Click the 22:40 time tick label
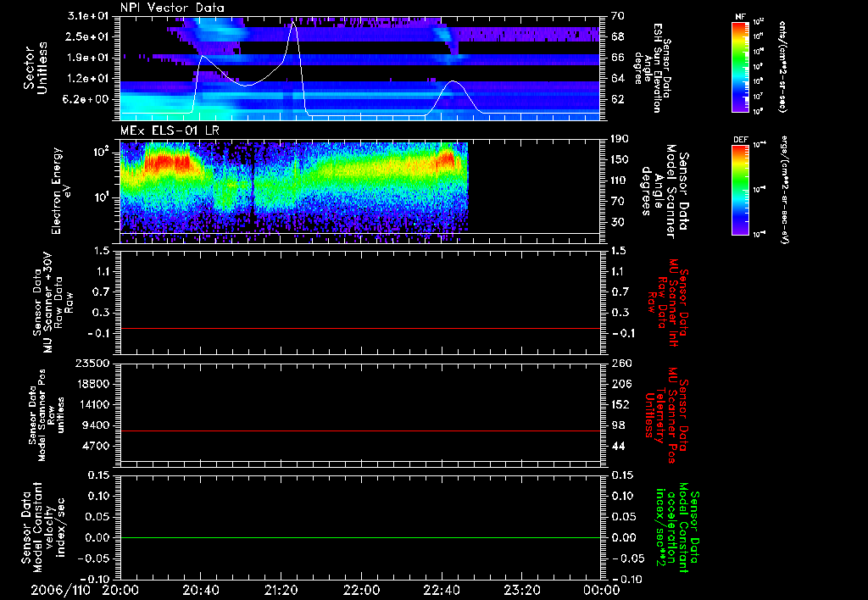Image resolution: width=868 pixels, height=600 pixels. click(x=442, y=590)
